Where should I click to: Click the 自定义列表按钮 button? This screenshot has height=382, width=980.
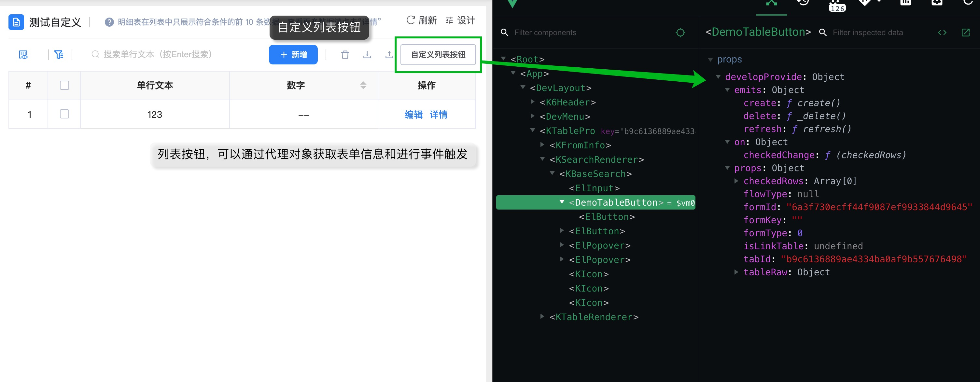[438, 55]
